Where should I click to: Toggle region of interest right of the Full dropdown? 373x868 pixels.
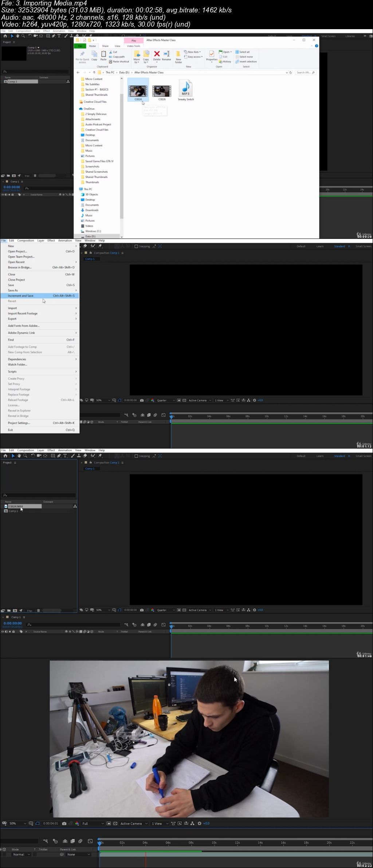(109, 824)
